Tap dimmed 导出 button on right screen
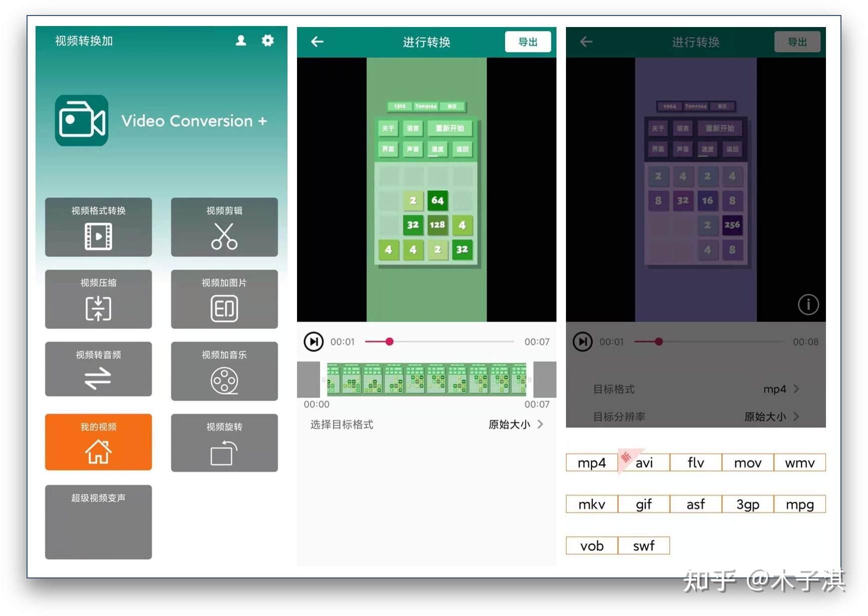868x616 pixels. click(x=797, y=42)
